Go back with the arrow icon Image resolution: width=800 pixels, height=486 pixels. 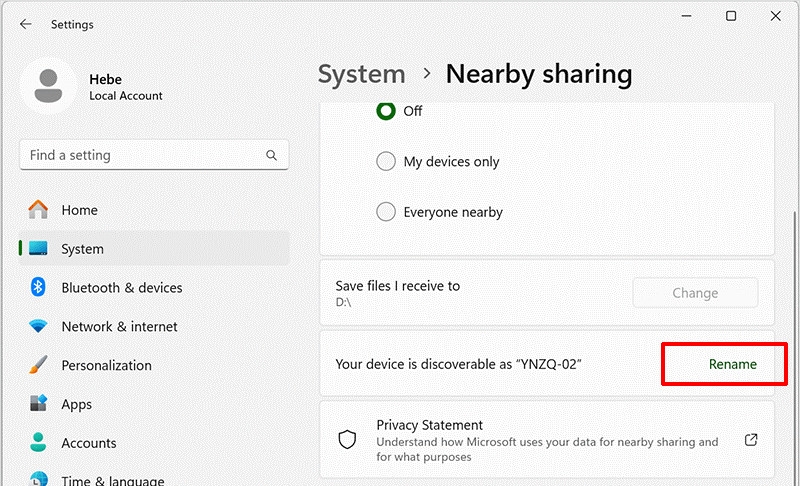click(26, 24)
